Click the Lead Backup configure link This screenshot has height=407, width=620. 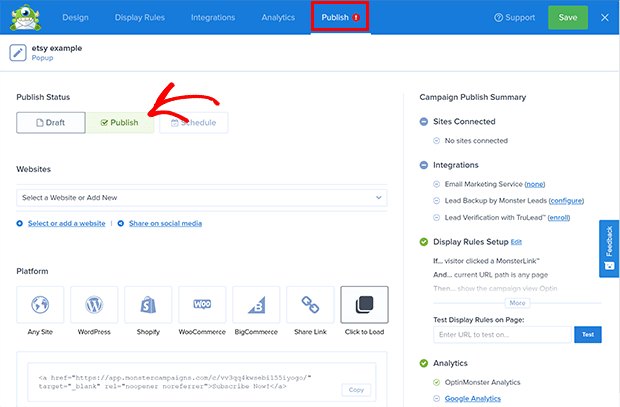(x=566, y=201)
